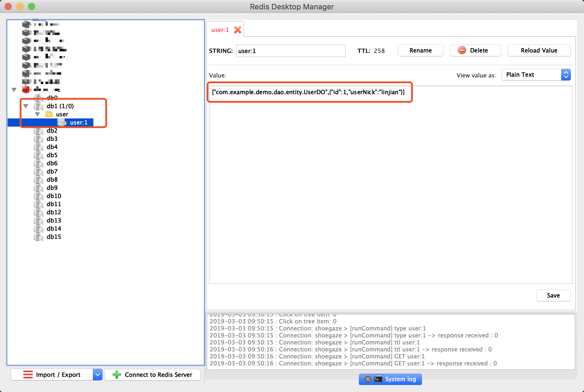Click the db5 database icon
The height and width of the screenshot is (392, 584).
coord(39,155)
